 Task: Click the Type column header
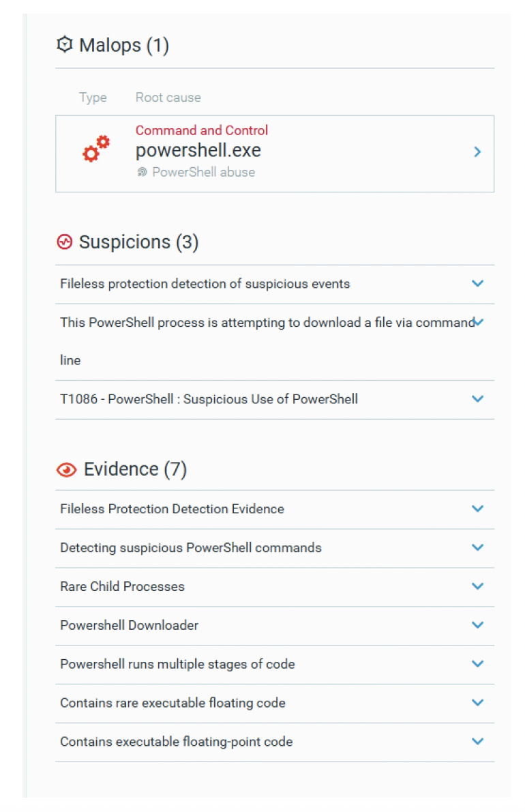93,98
